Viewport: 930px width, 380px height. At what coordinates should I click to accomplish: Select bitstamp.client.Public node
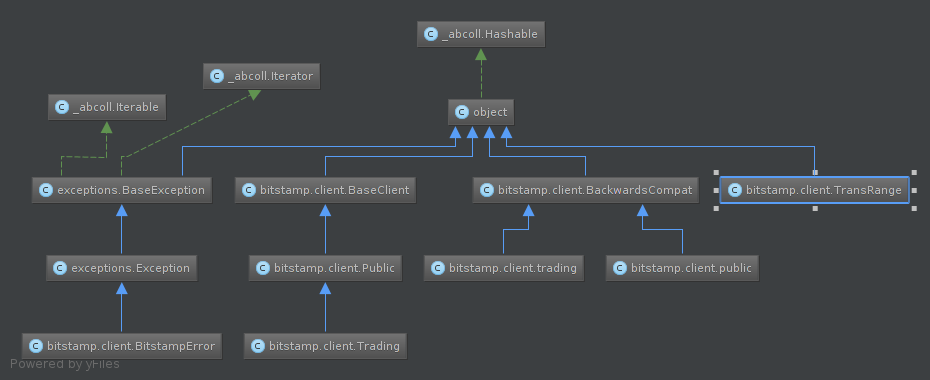[x=326, y=269]
